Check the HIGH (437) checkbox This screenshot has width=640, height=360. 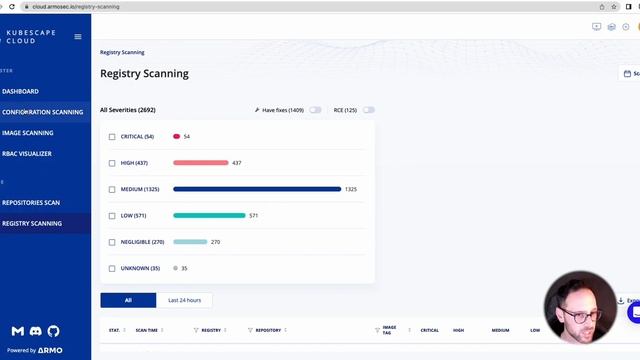[112, 163]
